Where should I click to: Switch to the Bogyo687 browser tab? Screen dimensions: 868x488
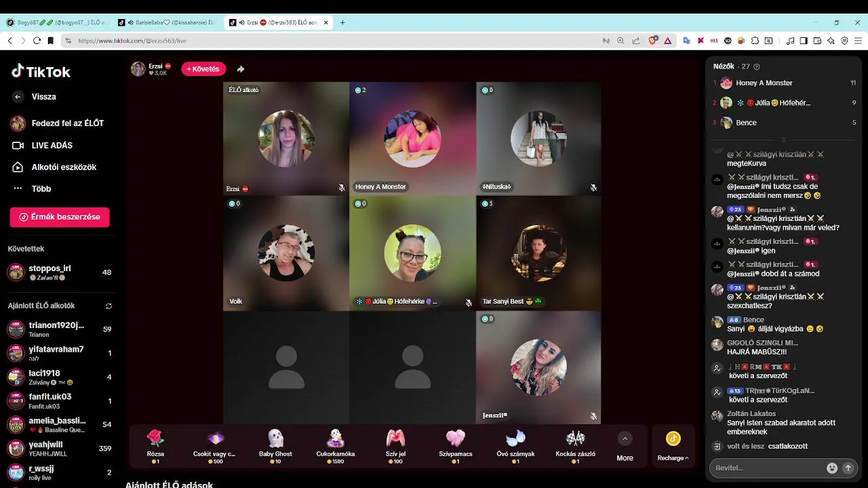coord(56,22)
